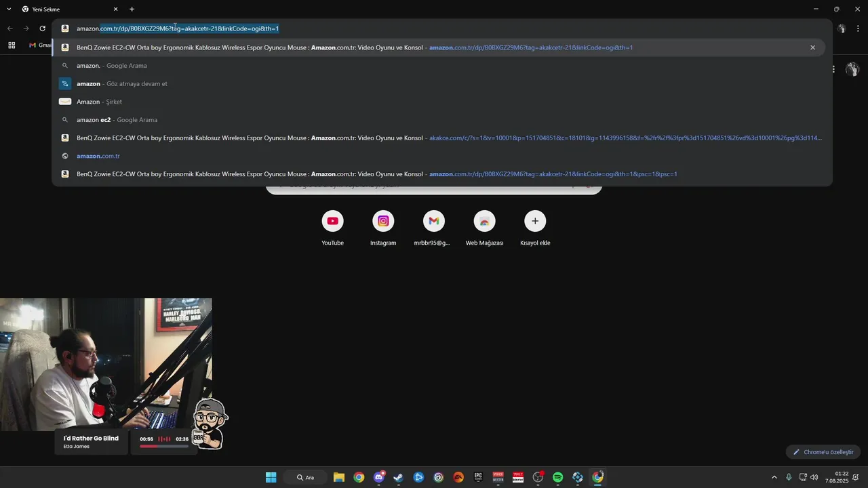Open the BenQ Zowie akakce.com suggestion
This screenshot has height=488, width=868.
pos(442,138)
